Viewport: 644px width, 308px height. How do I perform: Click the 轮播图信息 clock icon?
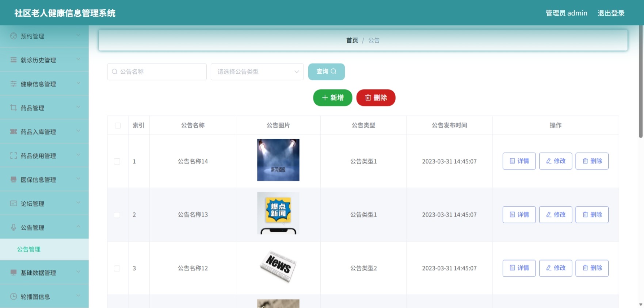[x=14, y=296]
